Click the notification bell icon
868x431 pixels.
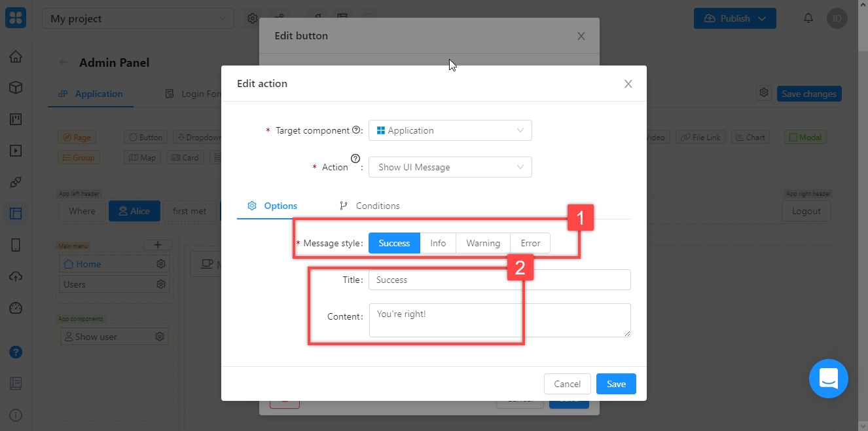[x=808, y=18]
